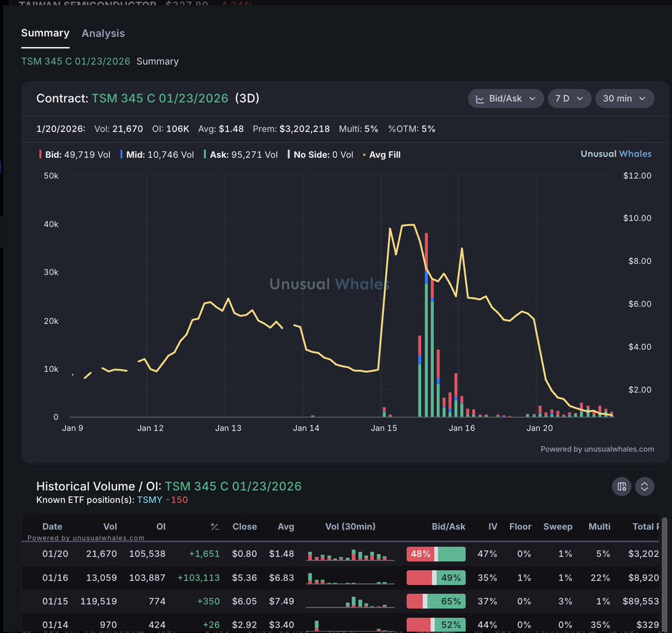Sort by the +/- change column header
This screenshot has width=672, height=633.
click(214, 527)
